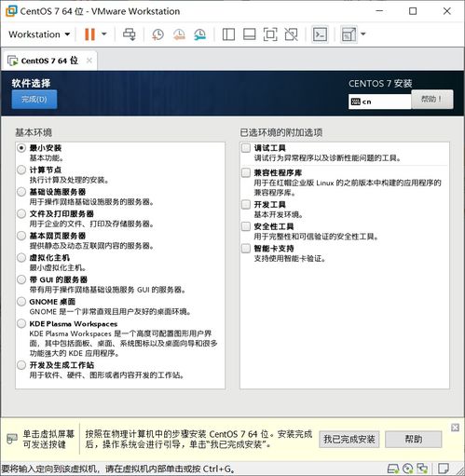Close the VMware Workstation window
Viewport: 465px width, 476px height.
(x=447, y=11)
